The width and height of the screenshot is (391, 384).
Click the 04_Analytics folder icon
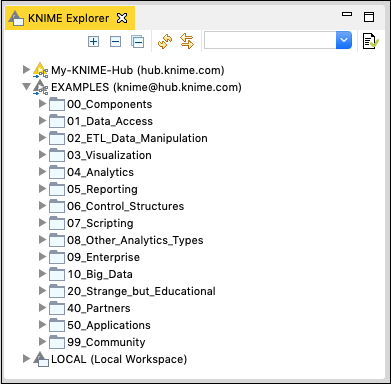coord(57,172)
